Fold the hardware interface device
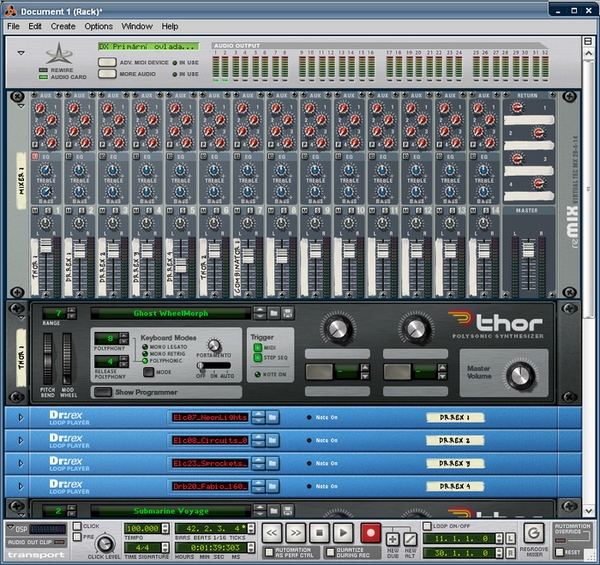The image size is (600, 565). click(x=21, y=53)
